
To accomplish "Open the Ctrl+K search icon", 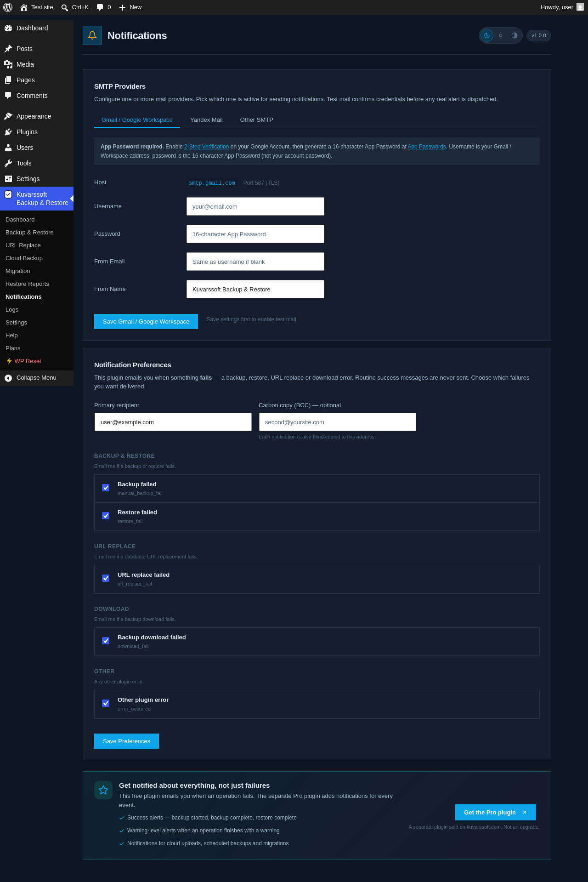I will [x=65, y=7].
